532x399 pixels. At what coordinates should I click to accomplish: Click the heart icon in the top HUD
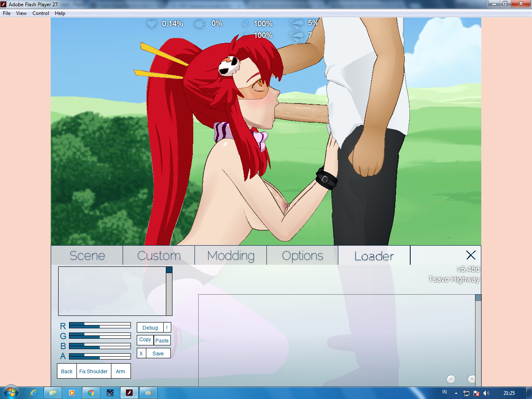pos(152,24)
